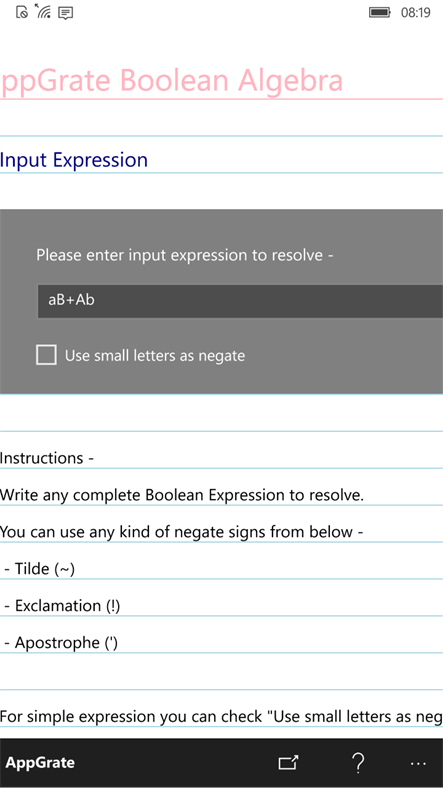Open the message notification status icon
This screenshot has width=443, height=788.
[66, 13]
